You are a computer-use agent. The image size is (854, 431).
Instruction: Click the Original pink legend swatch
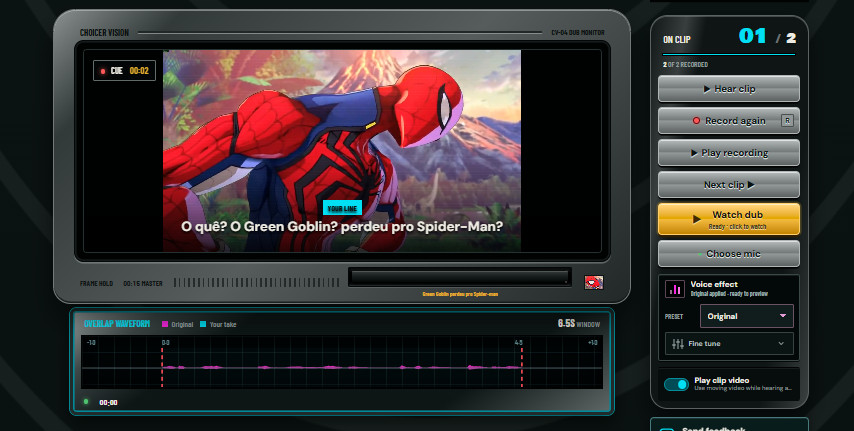tap(165, 324)
